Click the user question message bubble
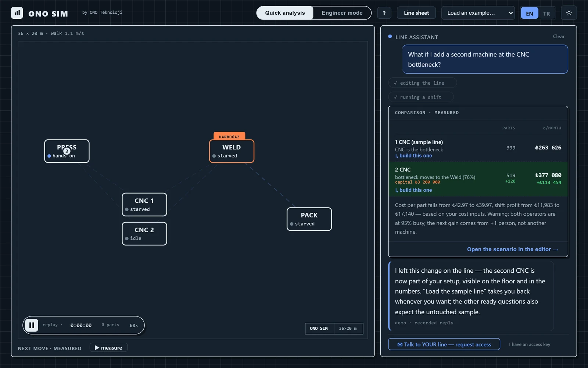Viewport: 588px width, 368px height. (x=485, y=59)
